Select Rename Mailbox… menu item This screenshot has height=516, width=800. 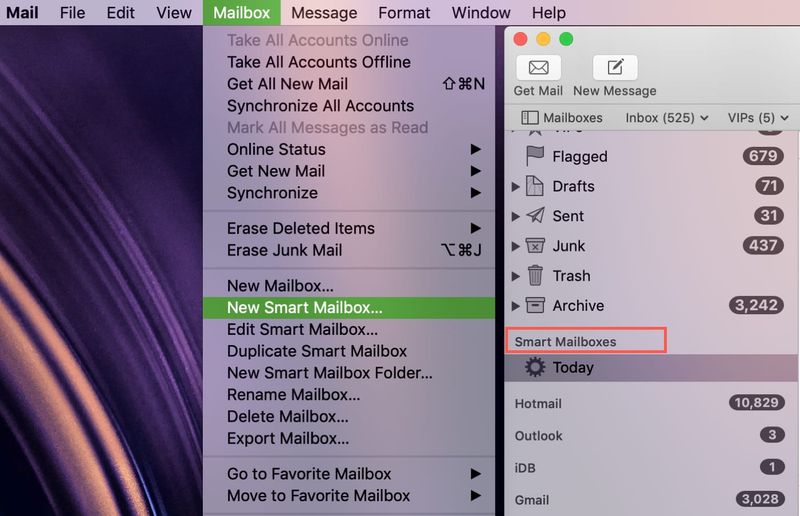tap(349, 395)
